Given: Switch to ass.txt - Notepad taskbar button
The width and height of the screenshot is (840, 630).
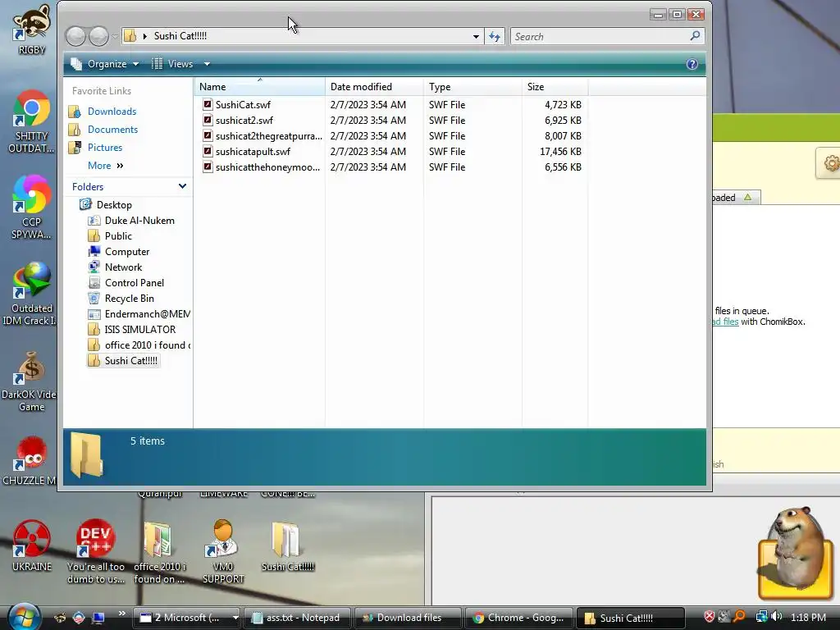Looking at the screenshot, I should pyautogui.click(x=298, y=618).
